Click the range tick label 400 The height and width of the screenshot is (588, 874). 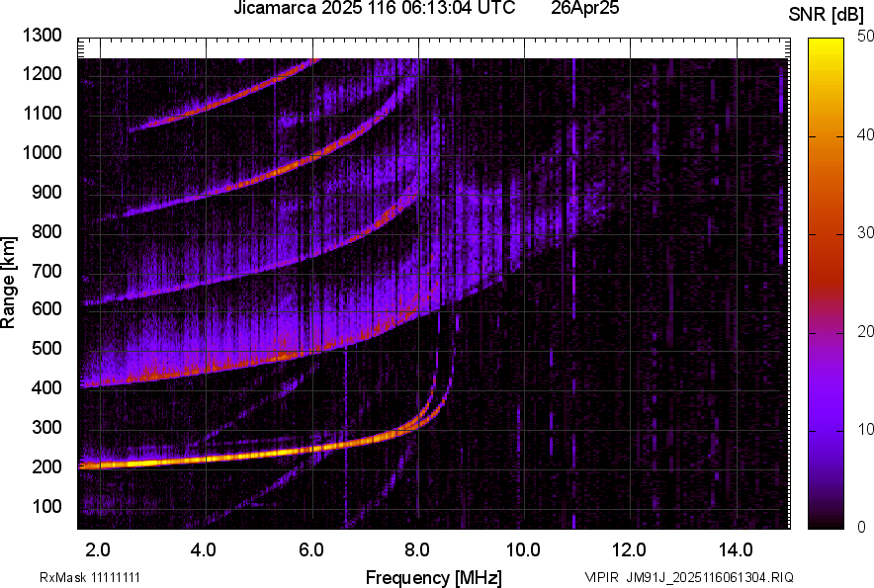(46, 388)
